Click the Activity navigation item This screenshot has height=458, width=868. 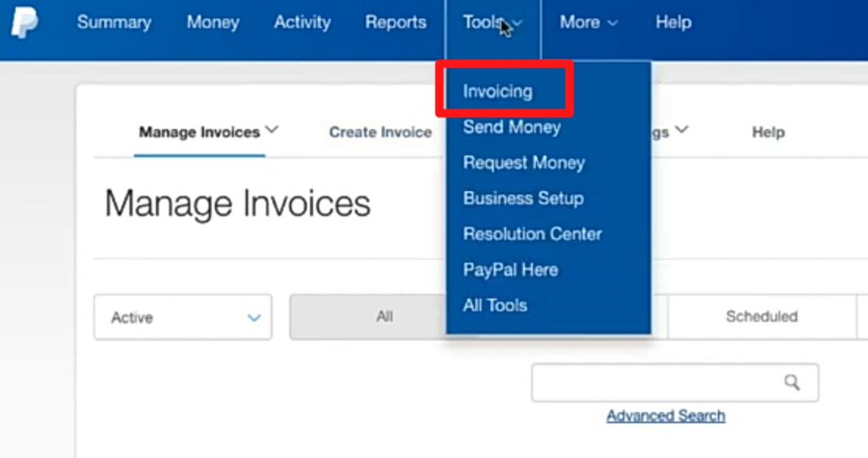tap(302, 22)
